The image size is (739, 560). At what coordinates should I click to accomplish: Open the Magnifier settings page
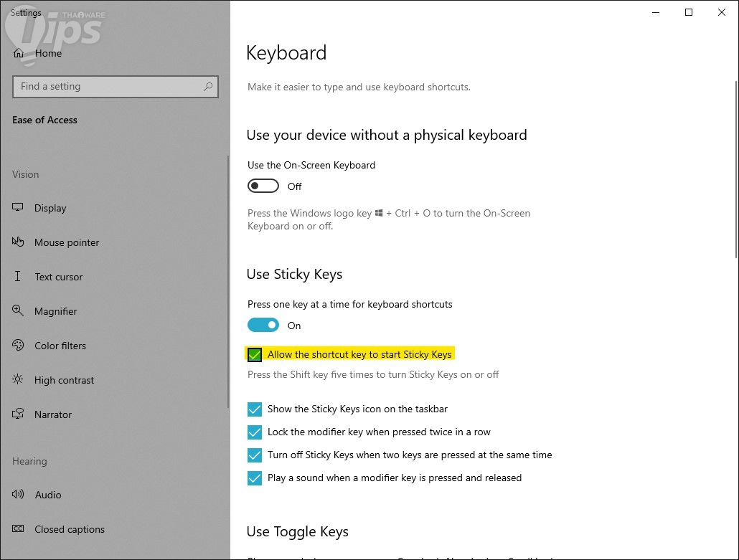point(56,311)
